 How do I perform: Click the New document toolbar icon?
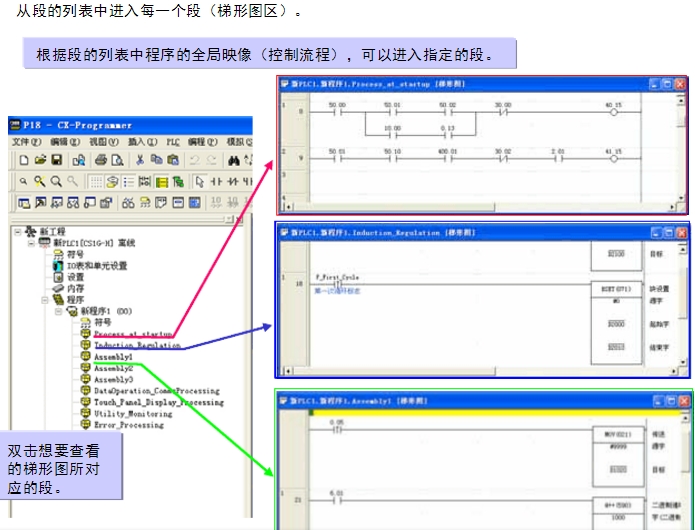coord(24,160)
